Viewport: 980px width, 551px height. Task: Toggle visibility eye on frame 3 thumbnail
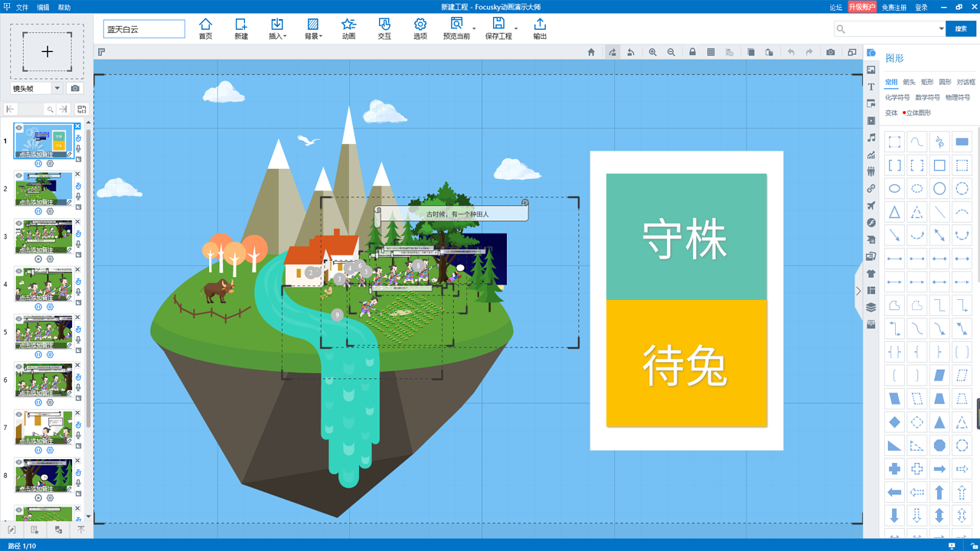[19, 223]
